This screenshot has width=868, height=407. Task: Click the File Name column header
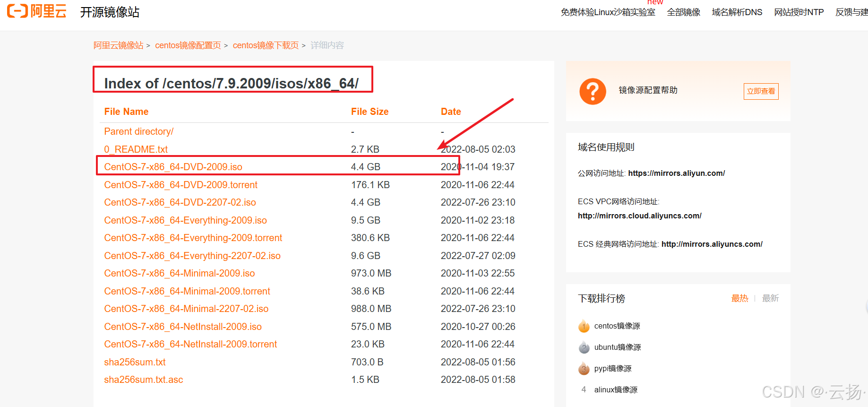tap(126, 112)
